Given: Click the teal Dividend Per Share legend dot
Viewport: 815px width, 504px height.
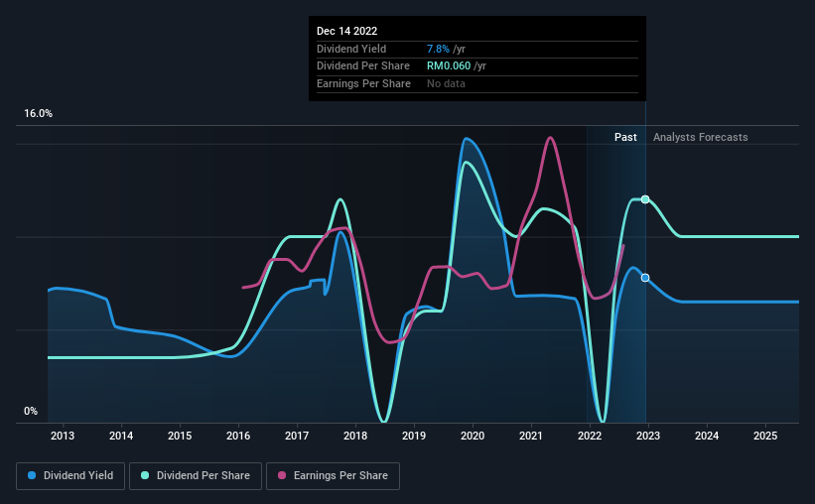Looking at the screenshot, I should coord(145,475).
